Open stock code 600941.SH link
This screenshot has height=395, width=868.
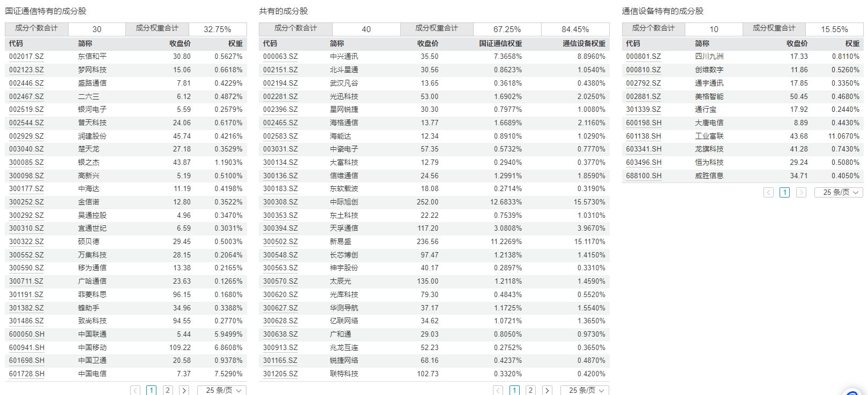27,347
